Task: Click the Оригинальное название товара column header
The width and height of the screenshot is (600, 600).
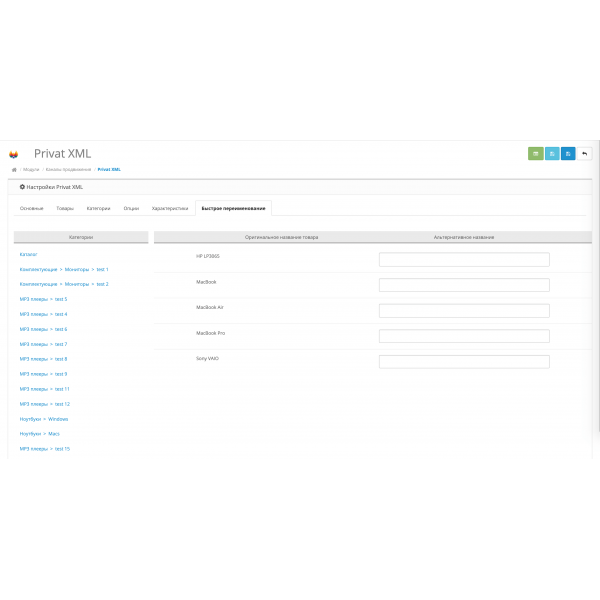Action: 281,237
